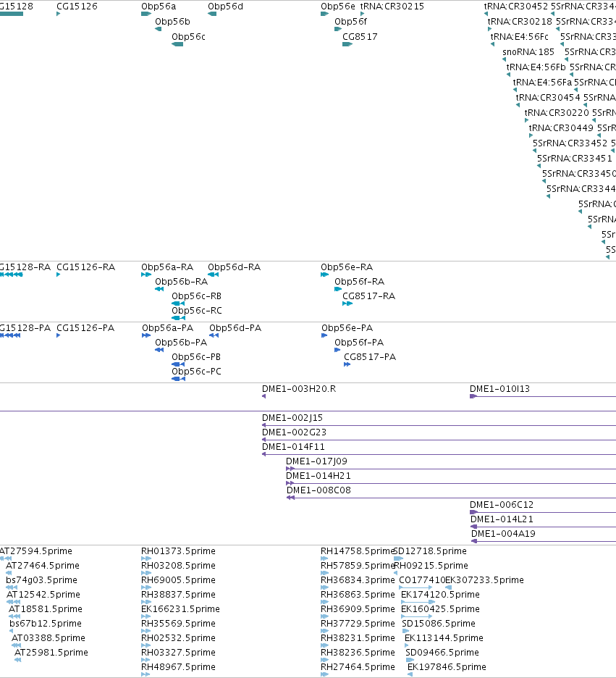This screenshot has width=616, height=678.
Task: Click the Obp56a gene feature
Action: click(x=146, y=14)
